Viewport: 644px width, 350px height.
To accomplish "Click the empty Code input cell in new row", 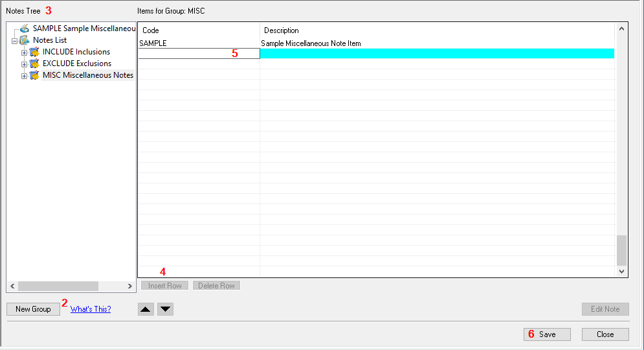I will 199,53.
